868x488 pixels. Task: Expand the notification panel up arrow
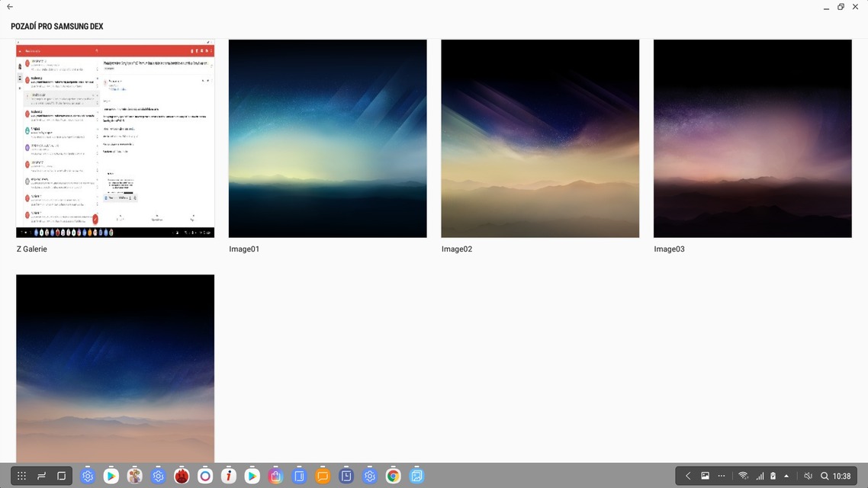786,476
